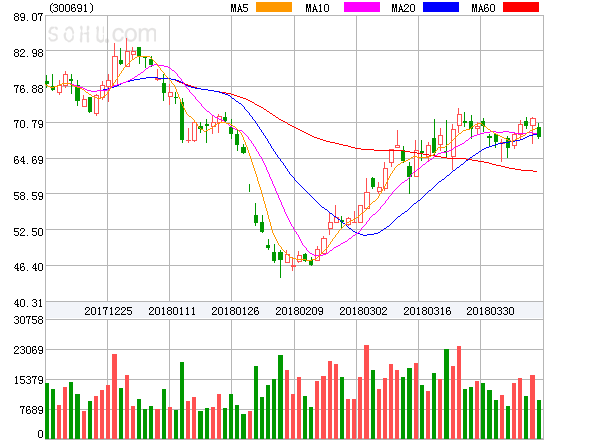
Task: Click the 15379 volume axis label
Action: (28, 380)
